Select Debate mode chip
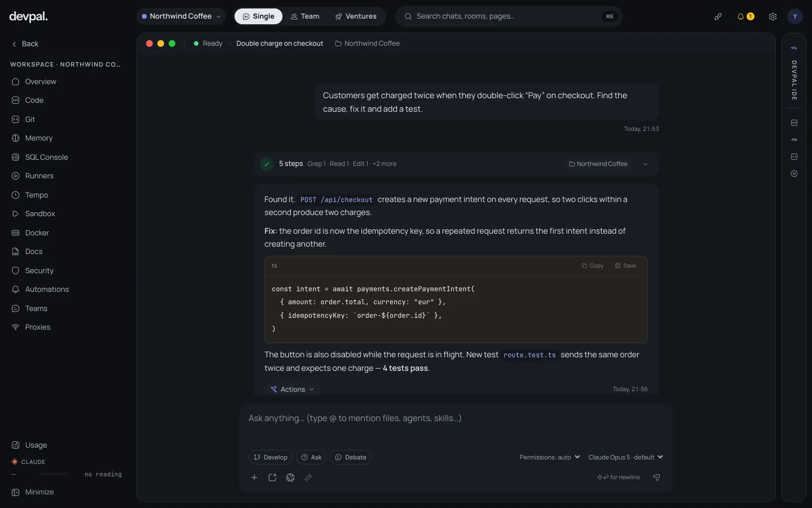Viewport: 812px width, 508px height. pyautogui.click(x=351, y=458)
